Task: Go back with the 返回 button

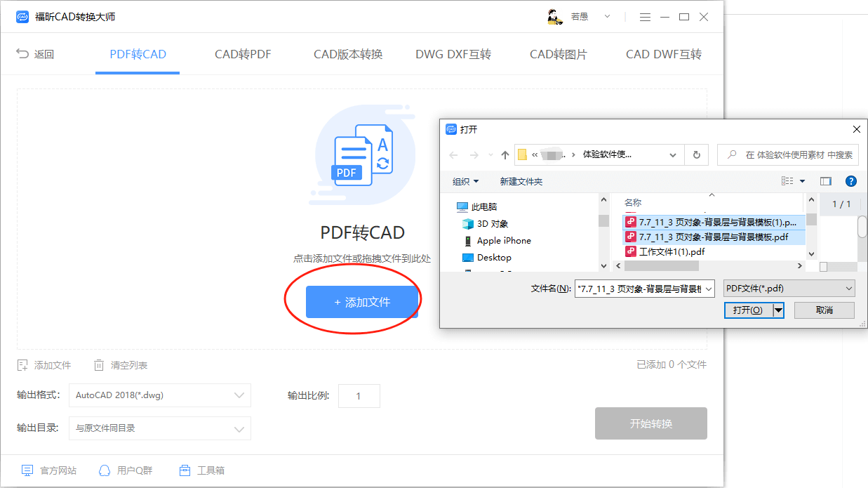Action: click(x=35, y=54)
